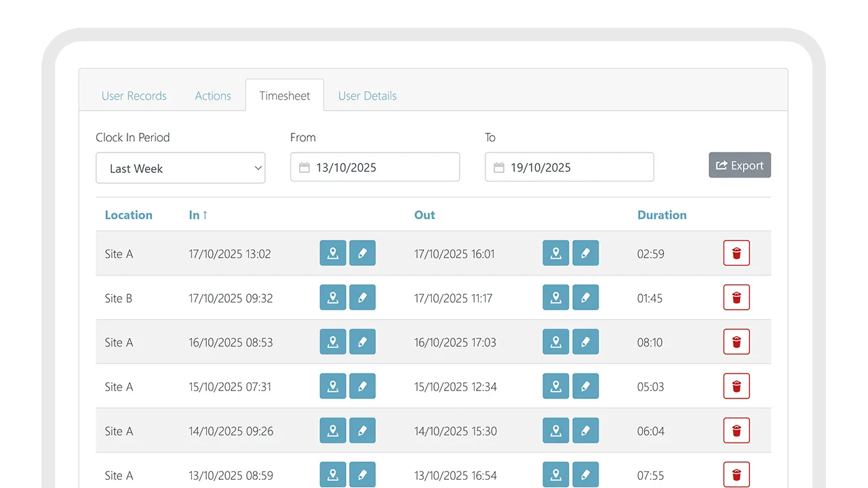Edit the clock-in time for the 16/10/2025 entry
868x488 pixels.
coord(362,342)
